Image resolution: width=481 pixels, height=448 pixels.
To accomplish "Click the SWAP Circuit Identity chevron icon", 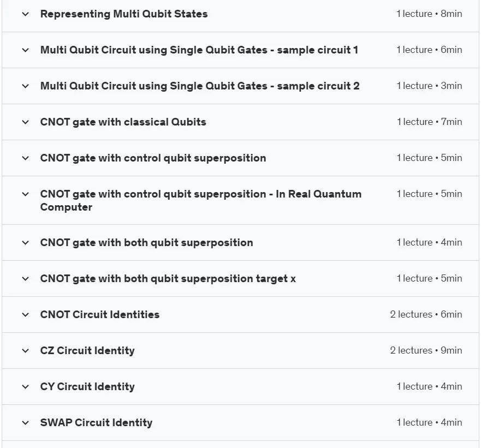I will coord(26,423).
